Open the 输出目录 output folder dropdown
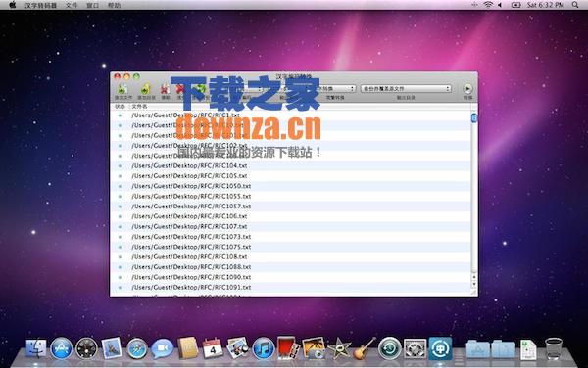The height and width of the screenshot is (368, 588). click(x=406, y=89)
